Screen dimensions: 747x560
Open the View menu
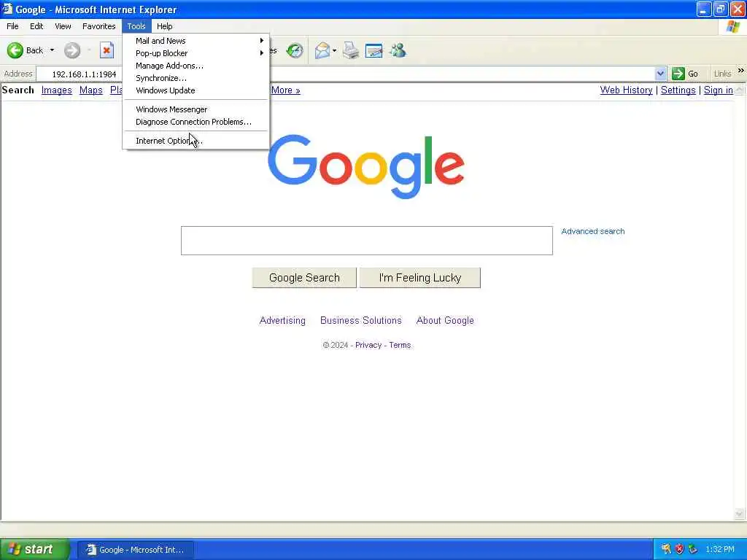(63, 26)
